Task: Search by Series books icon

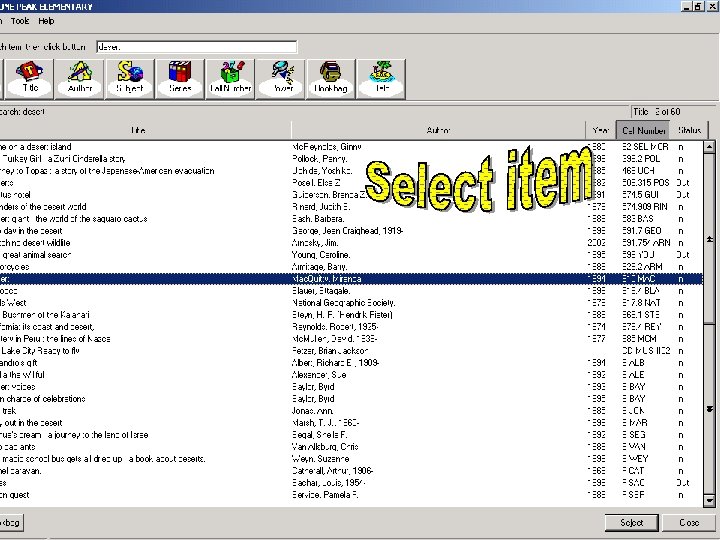Action: 180,79
